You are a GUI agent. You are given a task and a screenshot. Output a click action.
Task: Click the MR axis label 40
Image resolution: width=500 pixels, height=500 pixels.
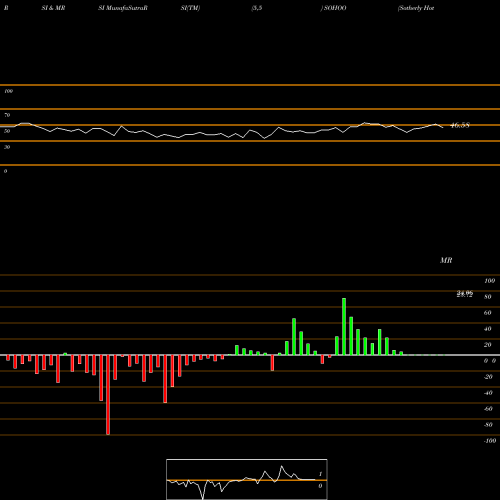click(488, 329)
